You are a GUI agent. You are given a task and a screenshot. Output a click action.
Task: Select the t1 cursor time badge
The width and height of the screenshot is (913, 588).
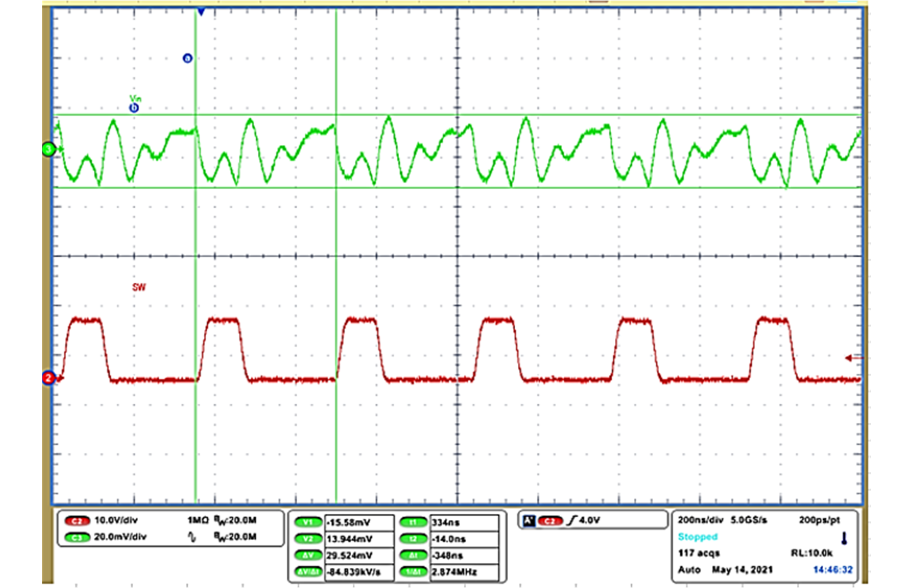pyautogui.click(x=413, y=522)
